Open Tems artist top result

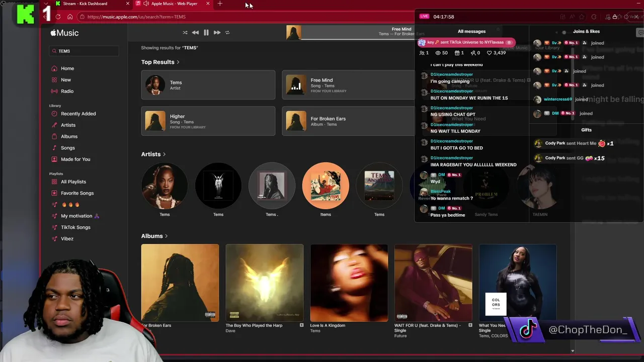point(208,85)
